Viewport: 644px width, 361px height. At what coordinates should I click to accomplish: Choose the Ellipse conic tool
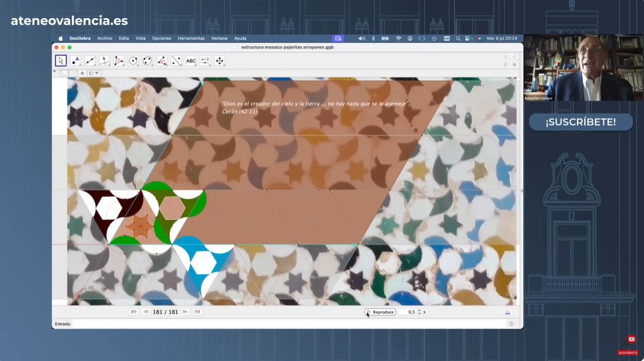tap(147, 61)
